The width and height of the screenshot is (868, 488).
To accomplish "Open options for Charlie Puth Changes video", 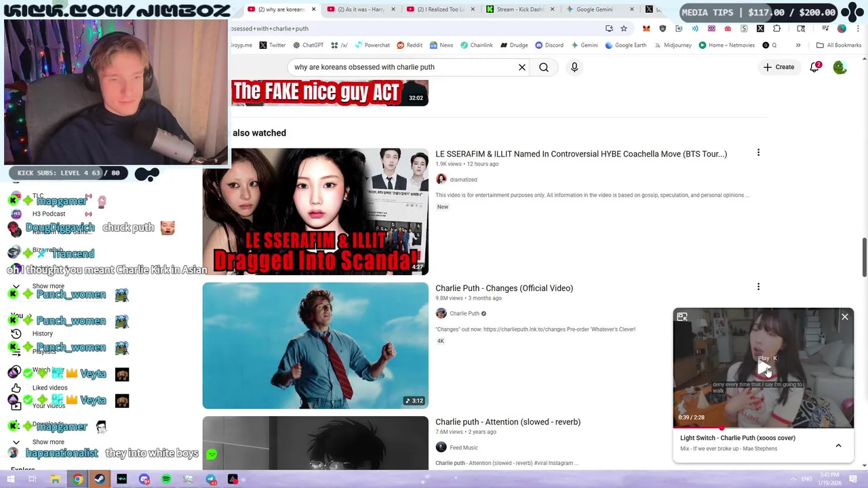I will tap(758, 287).
